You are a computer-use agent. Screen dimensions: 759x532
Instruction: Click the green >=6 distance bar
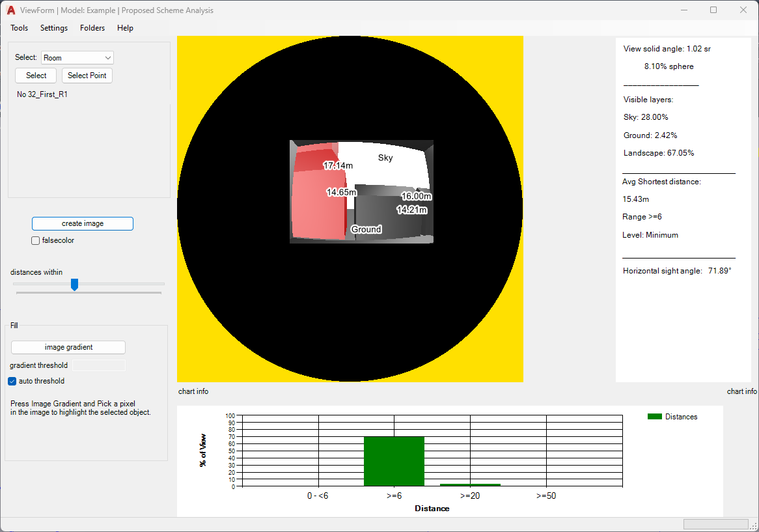394,461
